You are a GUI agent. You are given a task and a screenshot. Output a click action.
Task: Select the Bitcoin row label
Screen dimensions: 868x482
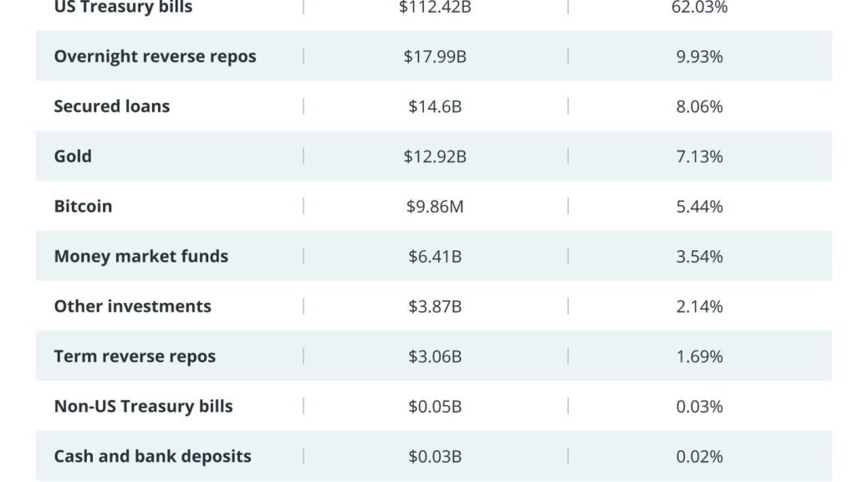[x=83, y=206]
